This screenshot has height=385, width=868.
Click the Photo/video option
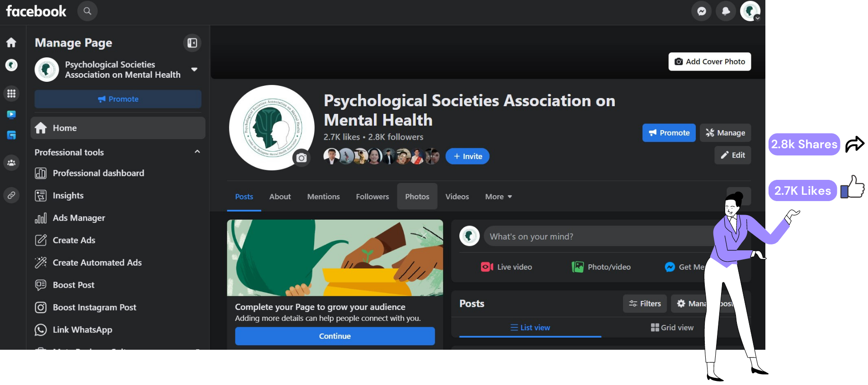[x=601, y=267]
